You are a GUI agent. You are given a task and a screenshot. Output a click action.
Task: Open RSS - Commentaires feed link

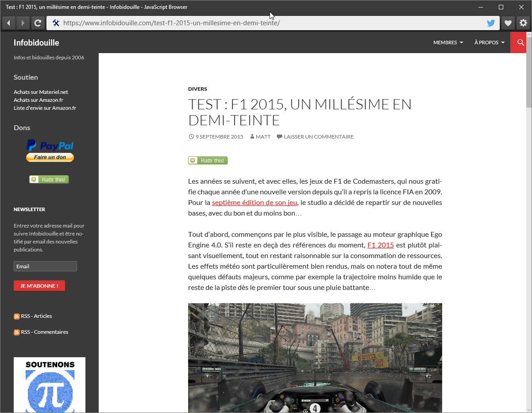44,332
